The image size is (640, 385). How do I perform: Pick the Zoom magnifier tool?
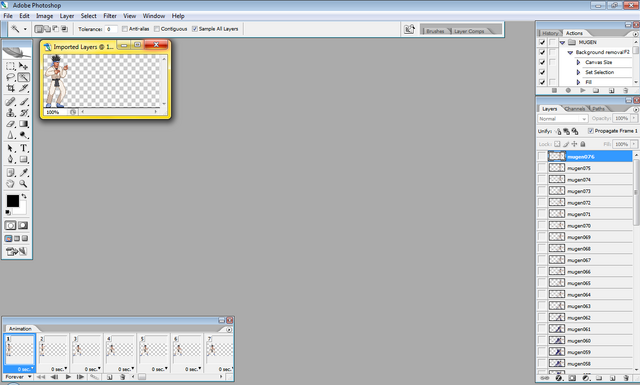click(x=24, y=184)
